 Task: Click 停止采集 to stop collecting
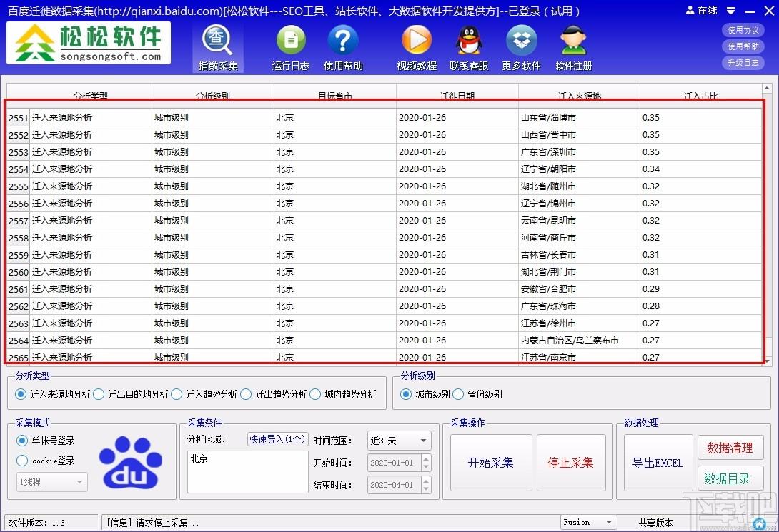pos(571,463)
